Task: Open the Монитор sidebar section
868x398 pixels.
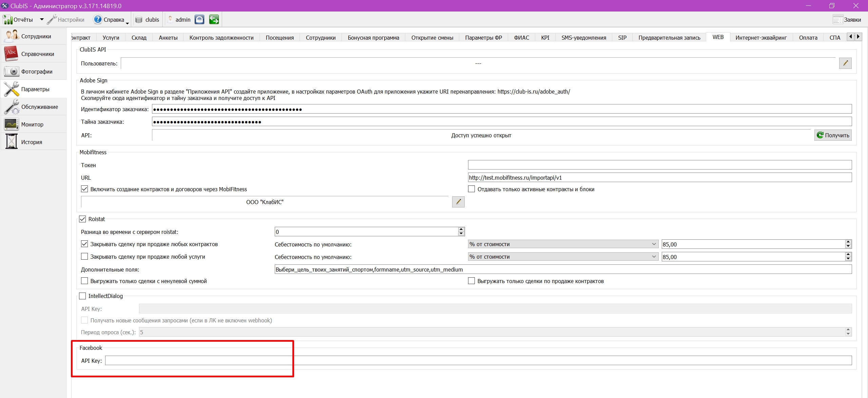Action: pyautogui.click(x=33, y=124)
